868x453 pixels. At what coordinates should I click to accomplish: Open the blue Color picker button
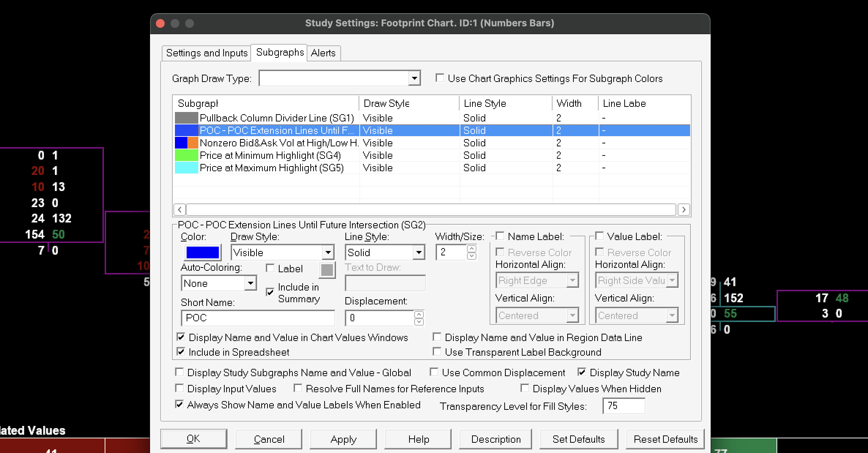coord(202,252)
